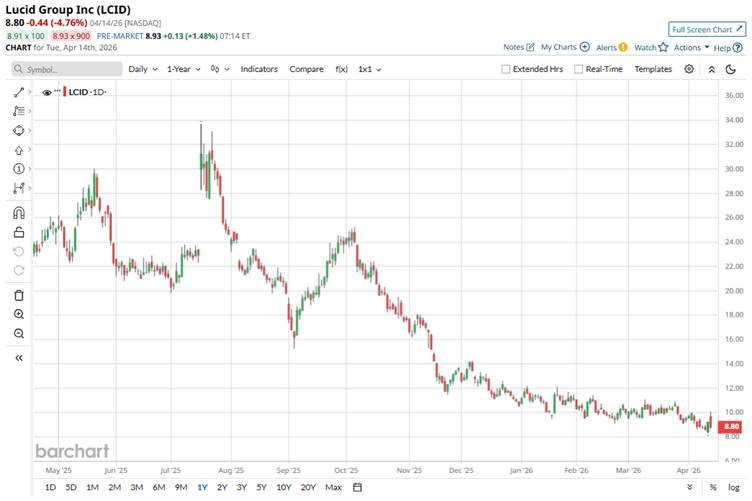Click the zoom out magnifier icon
The height and width of the screenshot is (501, 752).
click(x=19, y=333)
